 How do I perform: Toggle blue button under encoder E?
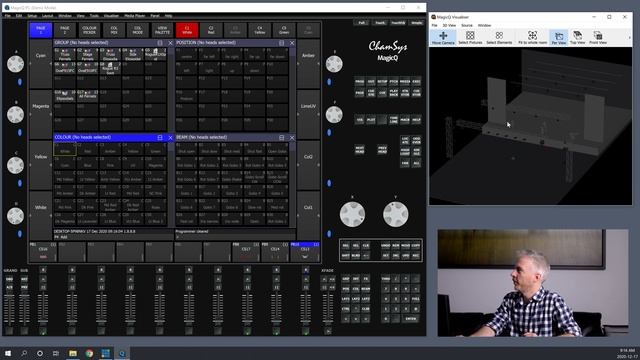point(329,82)
